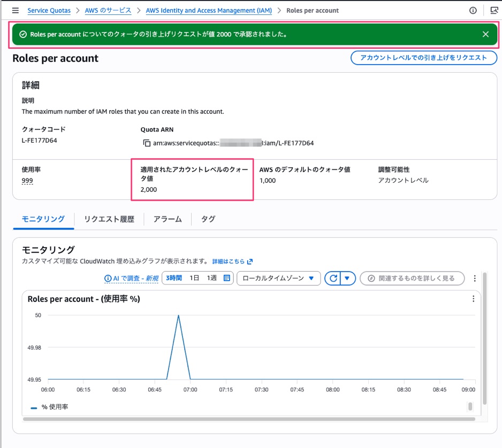
Task: Click applied quota value 2,000
Action: tap(149, 190)
